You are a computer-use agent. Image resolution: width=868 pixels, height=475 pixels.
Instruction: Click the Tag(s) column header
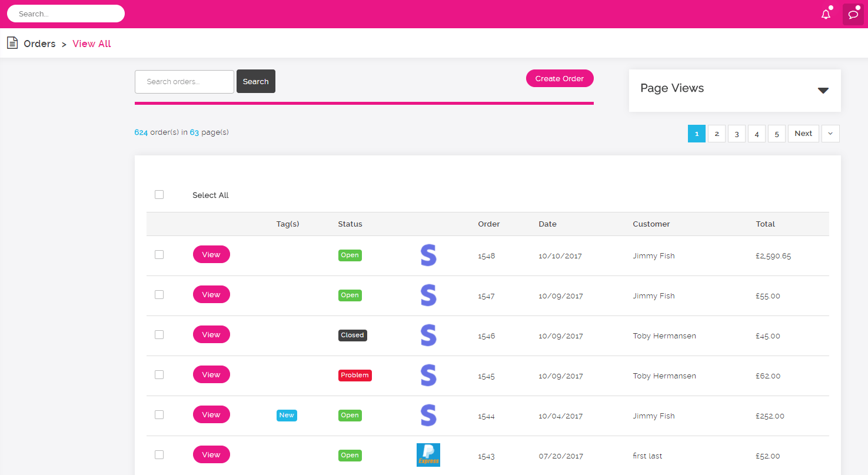(288, 224)
